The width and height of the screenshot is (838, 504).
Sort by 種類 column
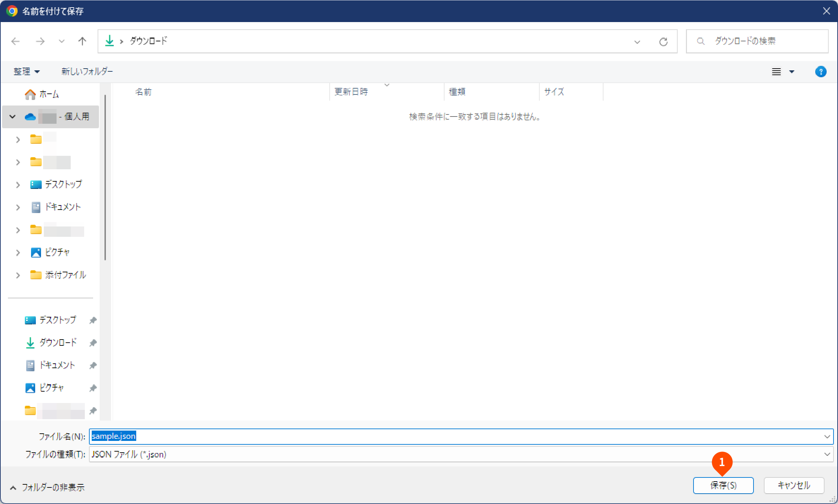click(457, 92)
